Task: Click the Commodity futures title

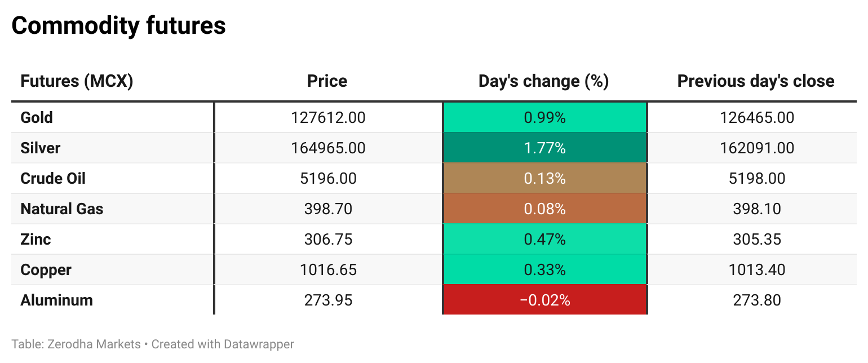Action: pyautogui.click(x=118, y=26)
